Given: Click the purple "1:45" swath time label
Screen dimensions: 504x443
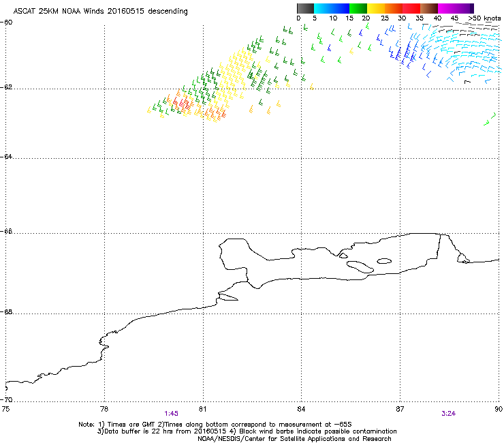Looking at the screenshot, I should coord(172,414).
